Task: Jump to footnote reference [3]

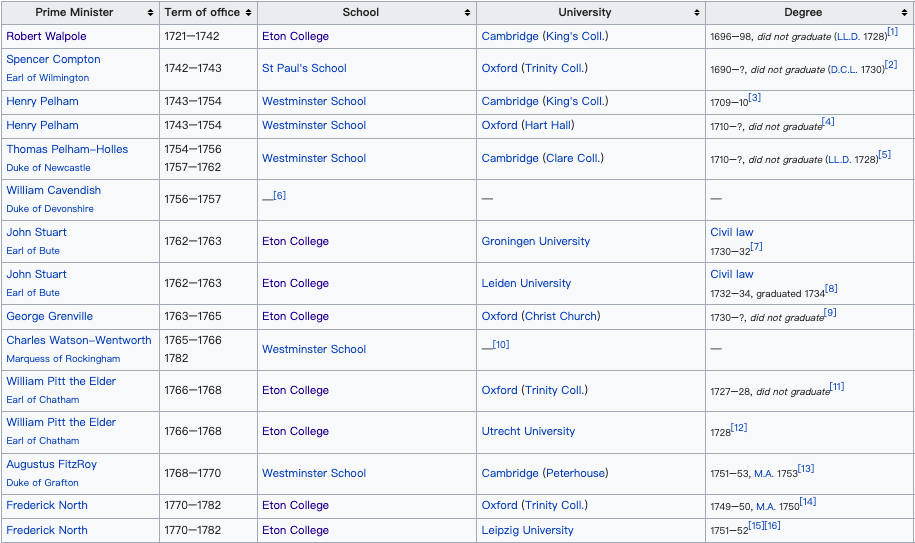Action: click(755, 97)
